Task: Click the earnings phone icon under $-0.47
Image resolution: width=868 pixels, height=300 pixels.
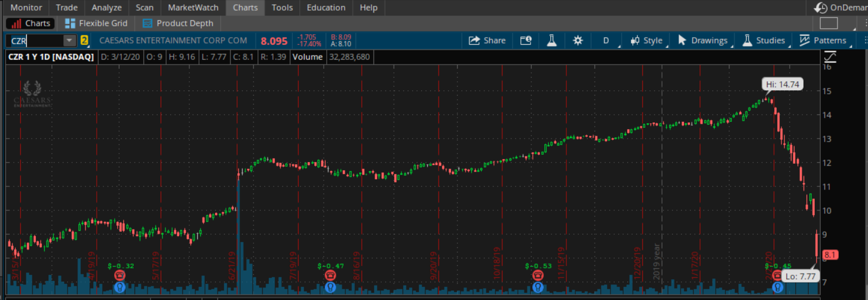Action: pyautogui.click(x=330, y=275)
